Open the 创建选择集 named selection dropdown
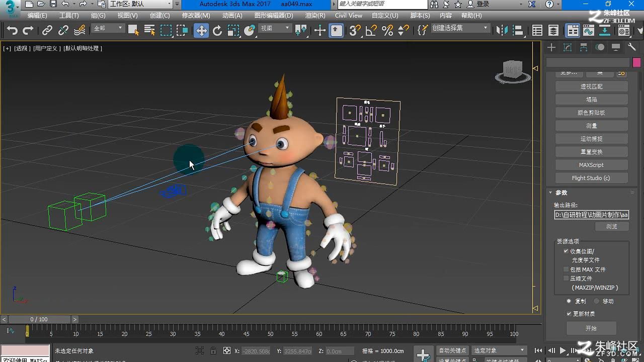Viewport: 644px width, 362px height. 460,28
